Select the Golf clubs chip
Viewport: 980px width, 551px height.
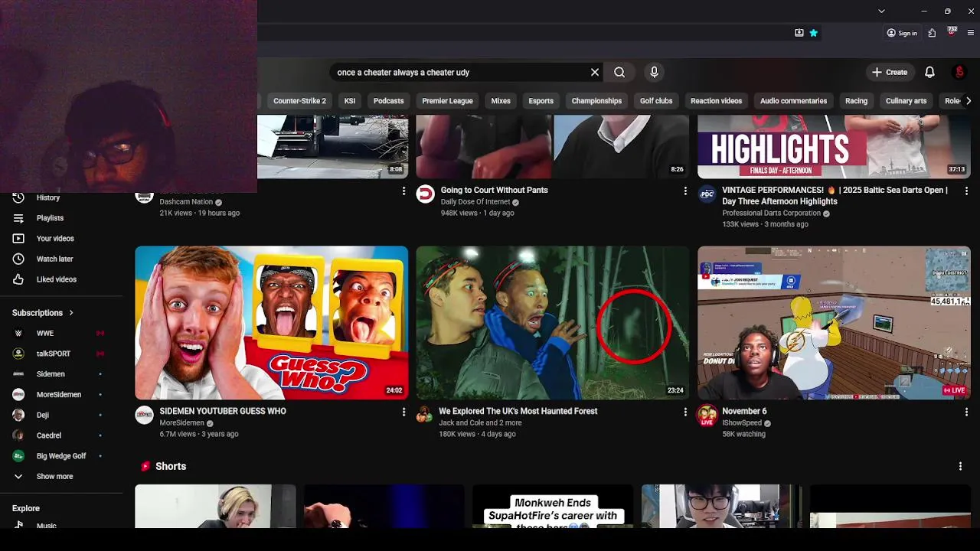click(x=656, y=101)
